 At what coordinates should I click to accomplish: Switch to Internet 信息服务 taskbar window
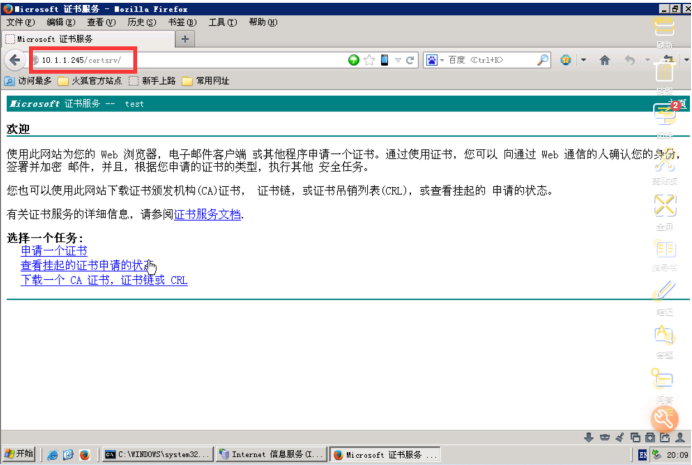point(272,454)
